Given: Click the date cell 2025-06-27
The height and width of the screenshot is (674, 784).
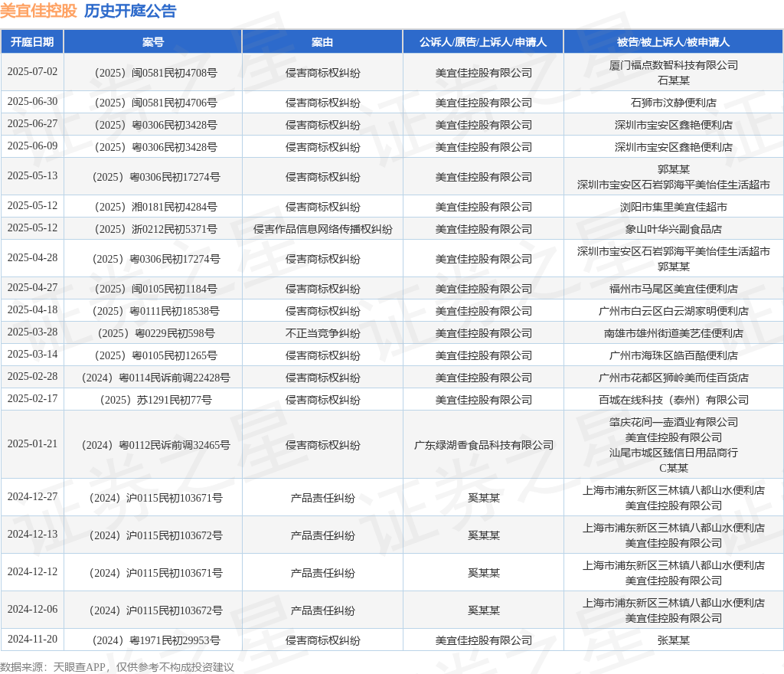Looking at the screenshot, I should click(32, 123).
